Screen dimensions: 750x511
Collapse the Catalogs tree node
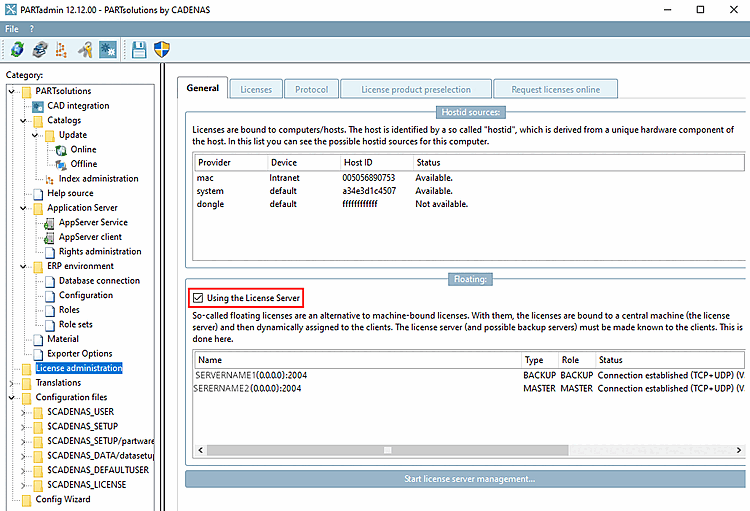(x=23, y=121)
